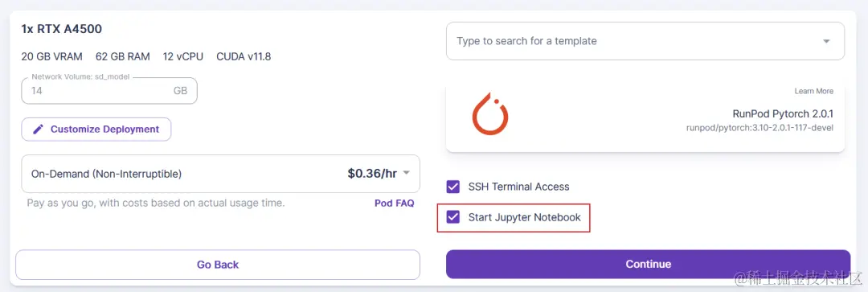Follow the Learn More link

[x=813, y=91]
